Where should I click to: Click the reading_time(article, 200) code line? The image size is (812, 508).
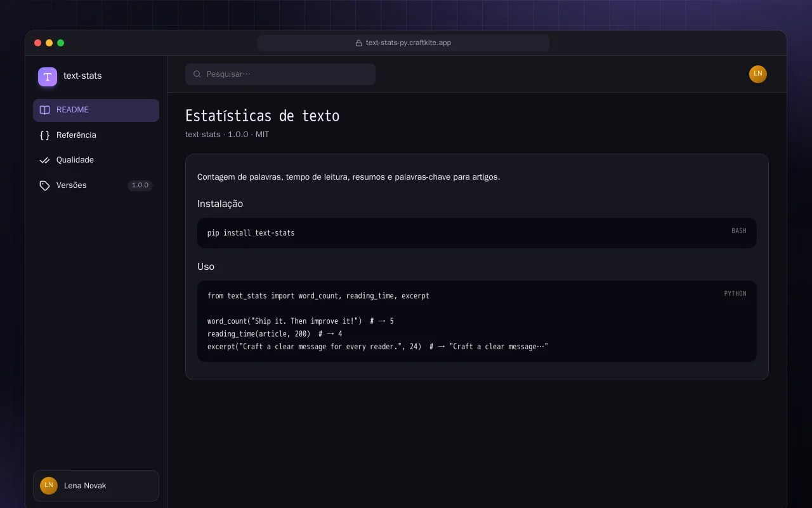pos(275,334)
